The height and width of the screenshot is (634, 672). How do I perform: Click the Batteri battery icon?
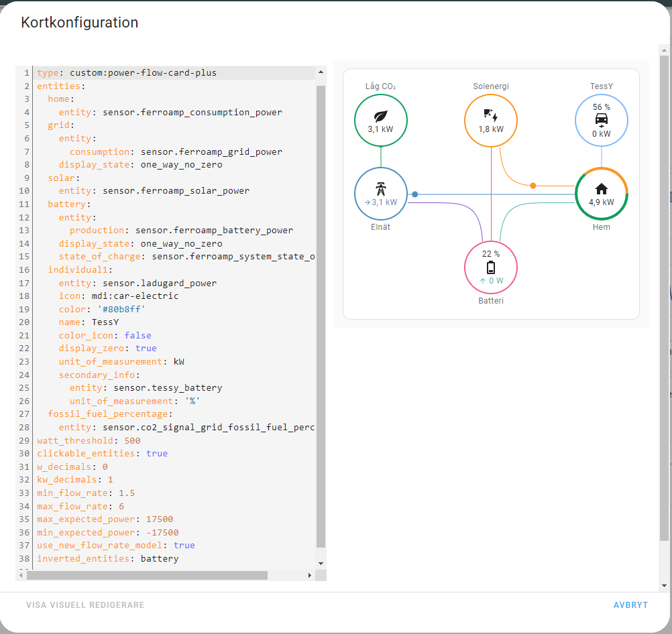click(490, 267)
